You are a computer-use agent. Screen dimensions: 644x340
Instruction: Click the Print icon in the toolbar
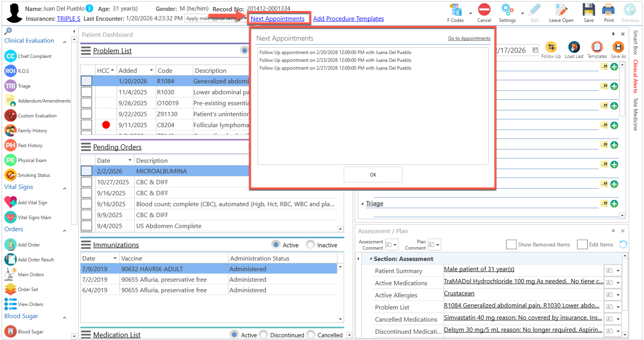click(608, 10)
